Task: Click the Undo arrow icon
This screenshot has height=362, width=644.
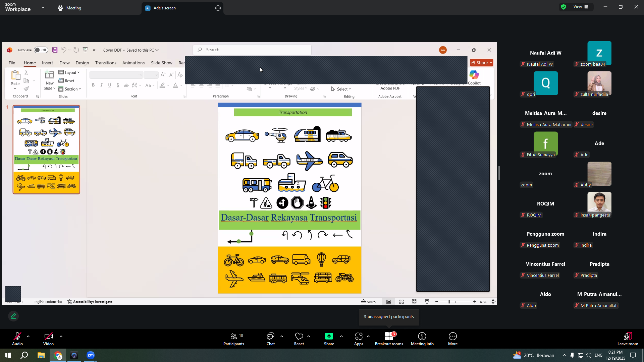Action: click(x=64, y=50)
